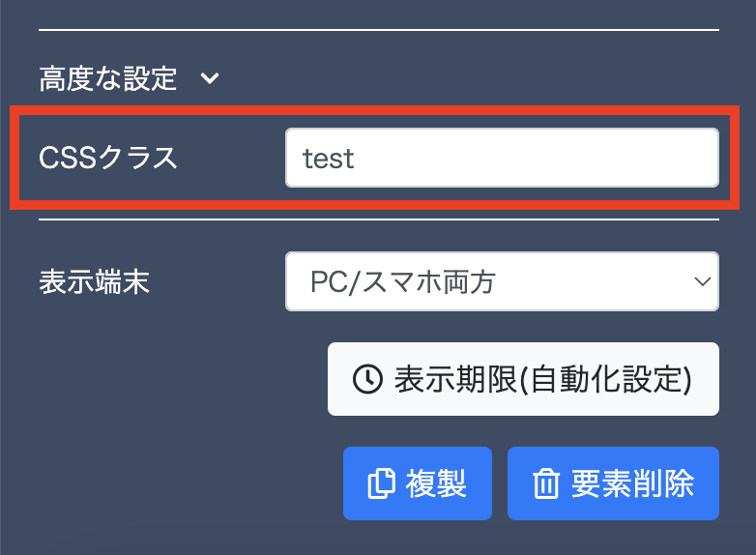Image resolution: width=756 pixels, height=555 pixels.
Task: Click the 複製 text on the duplicate button
Action: [436, 483]
